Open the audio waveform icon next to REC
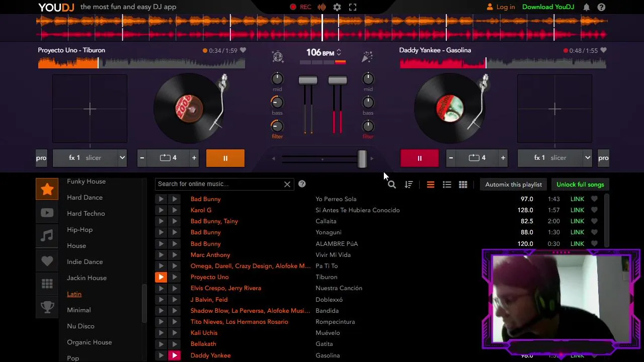The image size is (644, 362). point(321,7)
